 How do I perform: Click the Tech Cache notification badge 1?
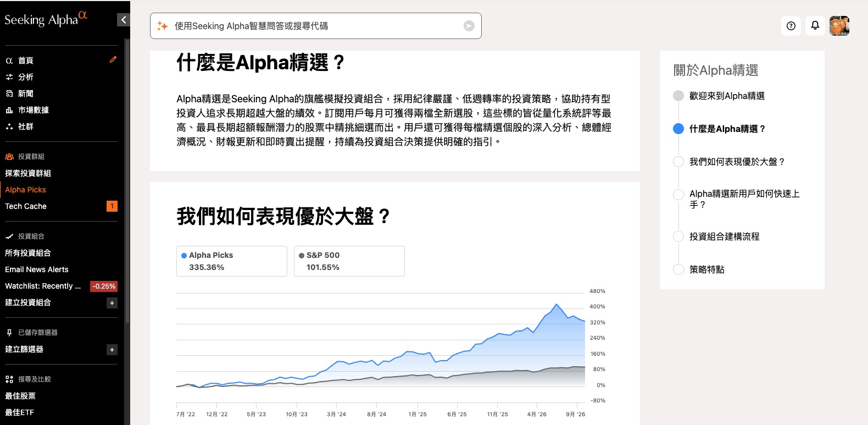(x=112, y=206)
